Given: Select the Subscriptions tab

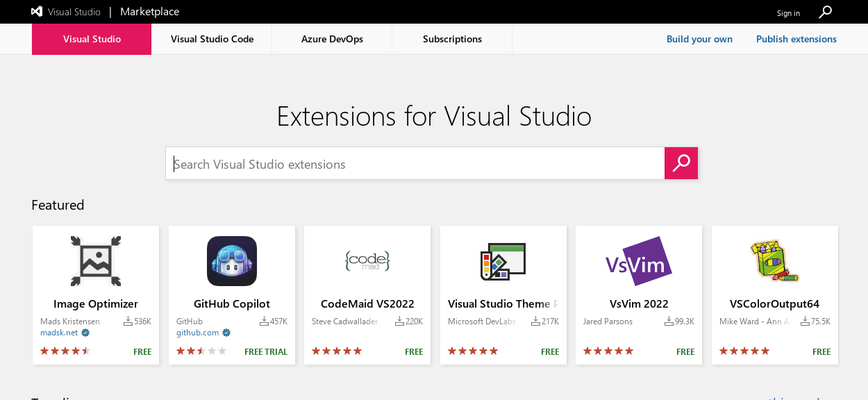Looking at the screenshot, I should [x=452, y=39].
